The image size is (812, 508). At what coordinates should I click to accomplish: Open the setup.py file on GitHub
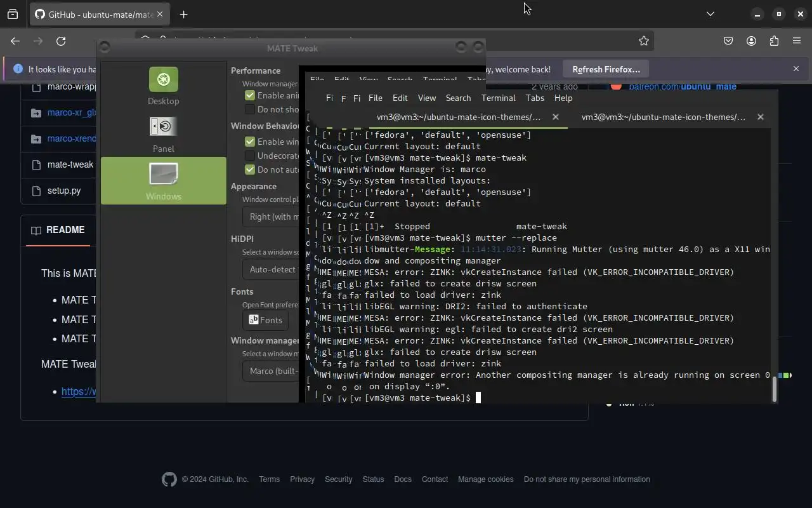point(64,190)
